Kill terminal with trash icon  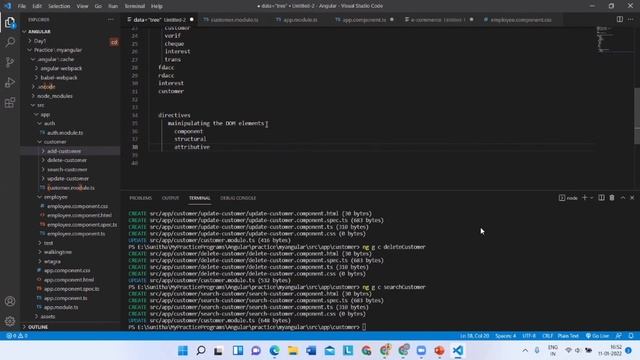(612, 198)
